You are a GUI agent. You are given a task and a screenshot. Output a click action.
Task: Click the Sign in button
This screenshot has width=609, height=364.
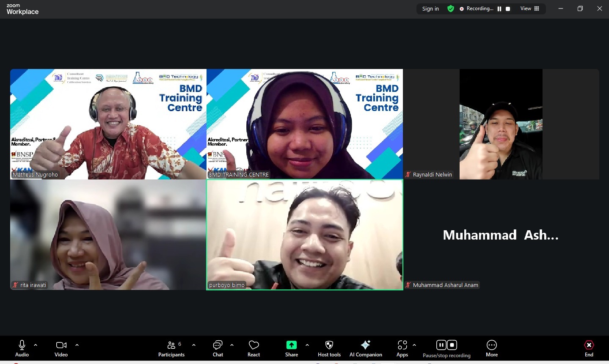(x=430, y=9)
